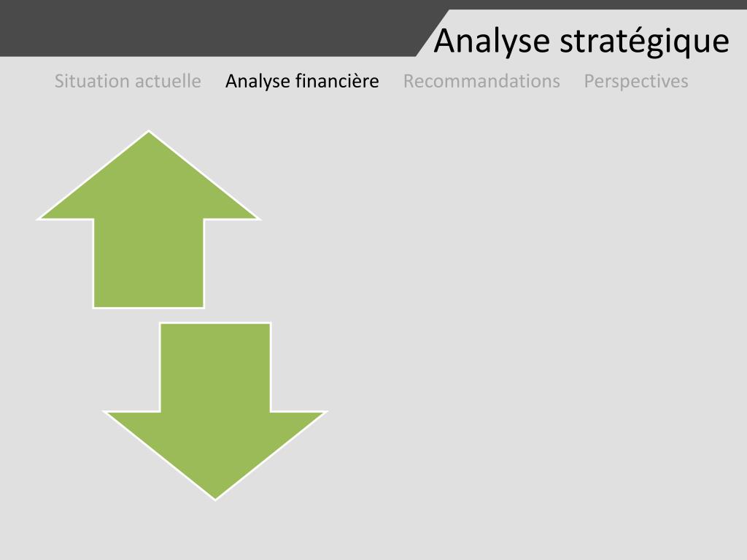Go to the Situation actuelle section
The image size is (747, 560).
tap(128, 81)
